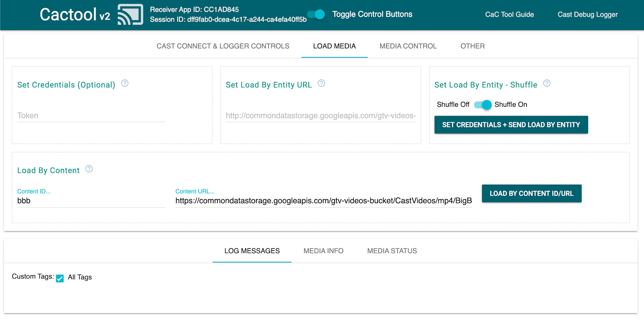
Task: Open the Cast Debug Logger link
Action: click(587, 15)
